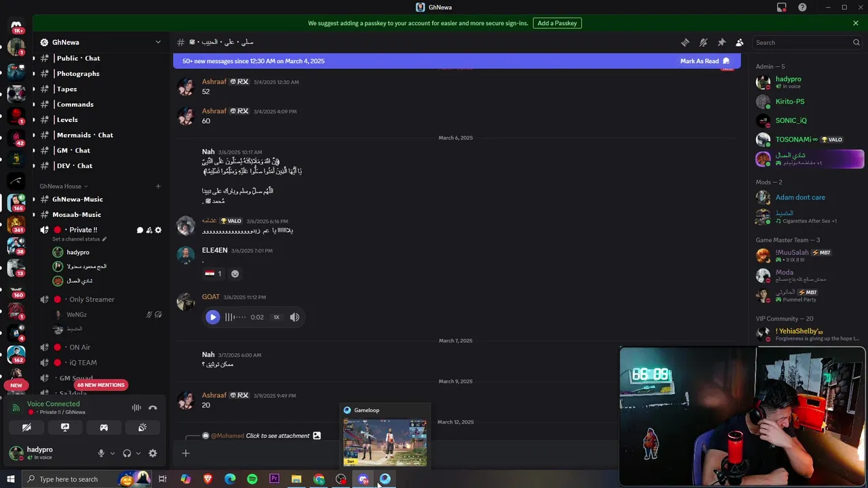Jump to the 68 NEW MENTIONS pill
868x488 pixels.
100,385
